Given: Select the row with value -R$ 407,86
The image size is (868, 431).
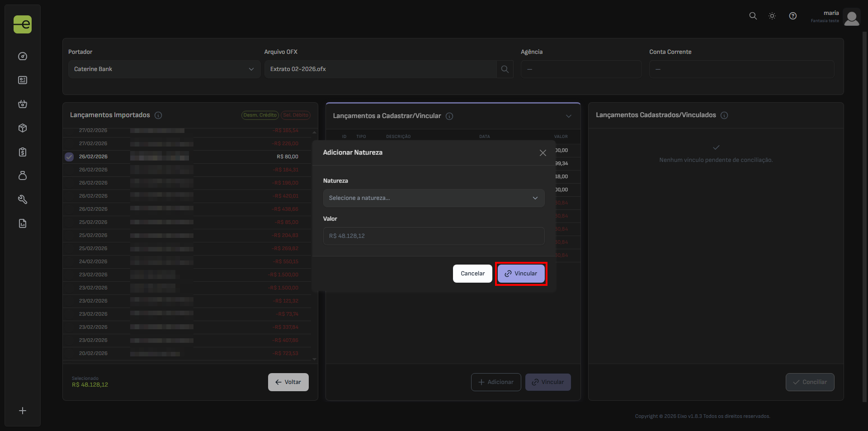Looking at the screenshot, I should [x=187, y=341].
